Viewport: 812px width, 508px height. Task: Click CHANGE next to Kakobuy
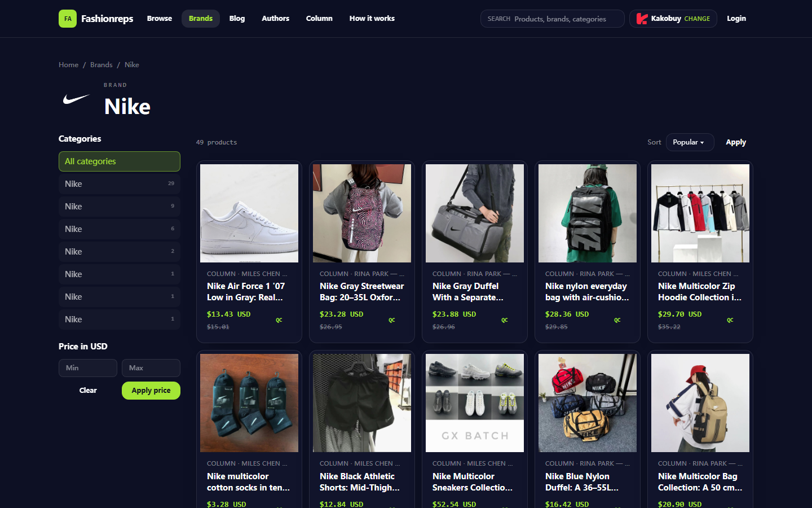[697, 19]
